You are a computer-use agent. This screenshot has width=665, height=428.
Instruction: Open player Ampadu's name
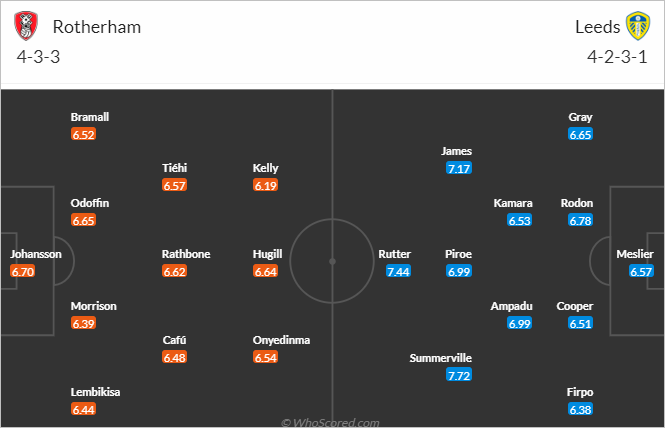tap(511, 306)
